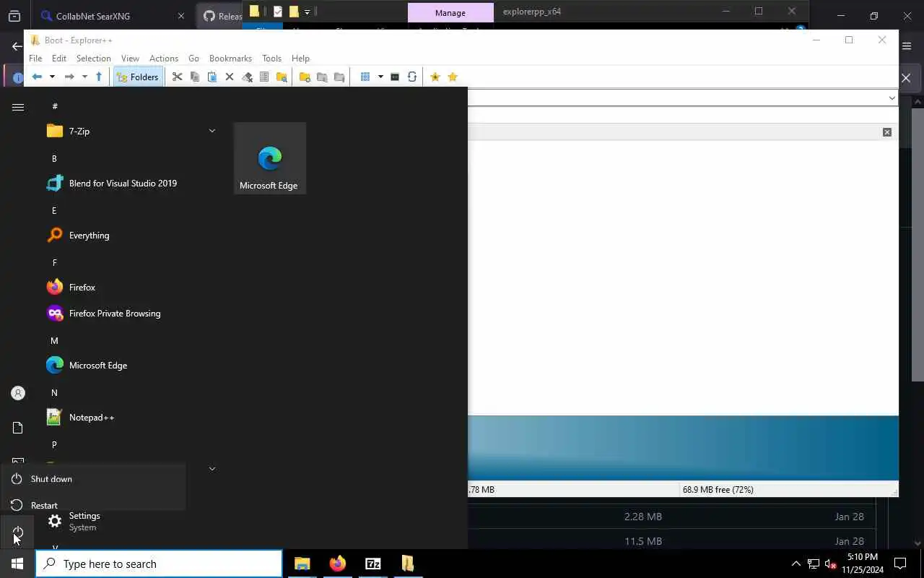This screenshot has width=924, height=578.
Task: Open the File menu
Action: pyautogui.click(x=35, y=59)
